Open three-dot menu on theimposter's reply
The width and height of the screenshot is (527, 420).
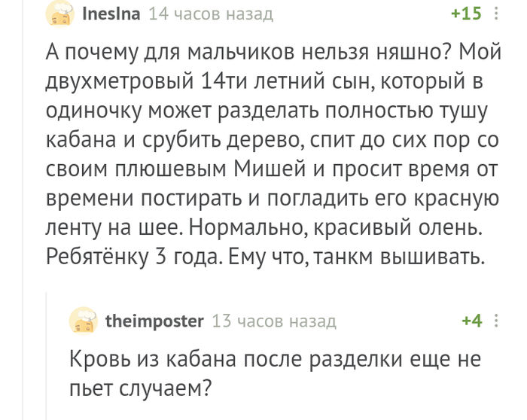(x=495, y=321)
